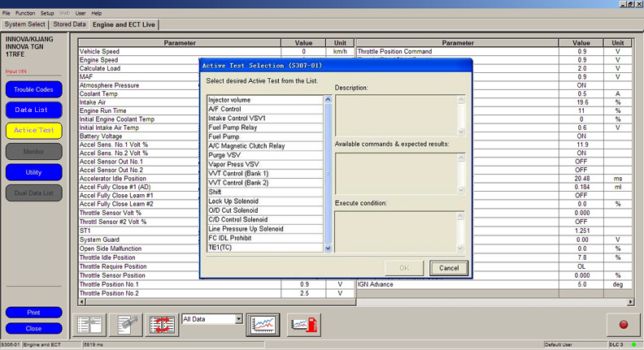The image size is (644, 350).
Task: Click the data table left scroll arrow
Action: point(82,302)
